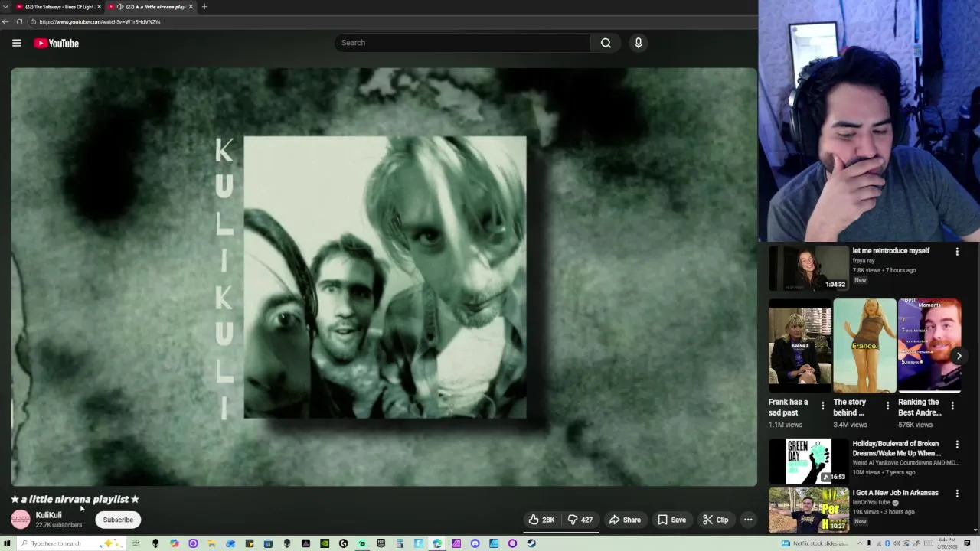Open Discord from the taskbar
This screenshot has width=980, height=551.
point(475,543)
